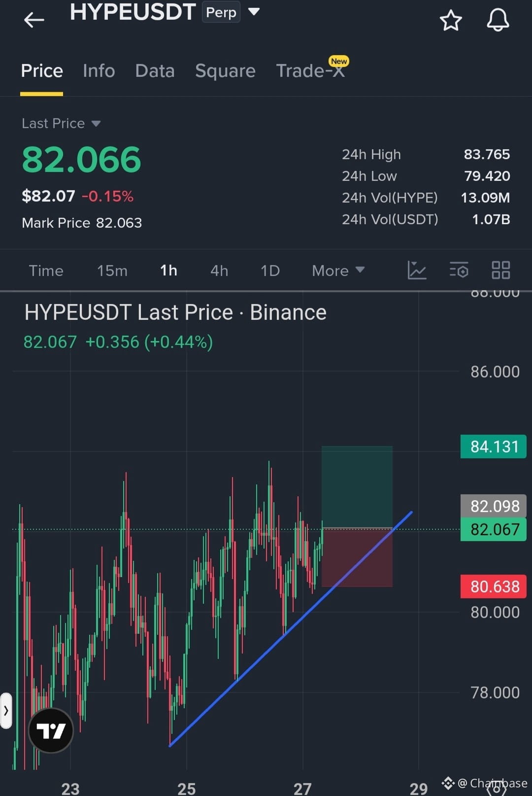Expand the left side panel handle
This screenshot has height=796, width=532.
tap(6, 710)
